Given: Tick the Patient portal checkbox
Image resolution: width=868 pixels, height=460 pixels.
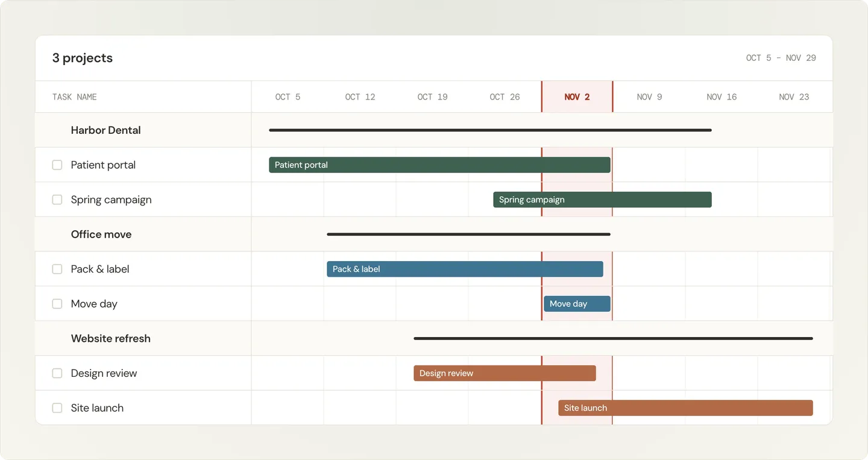Looking at the screenshot, I should 57,165.
